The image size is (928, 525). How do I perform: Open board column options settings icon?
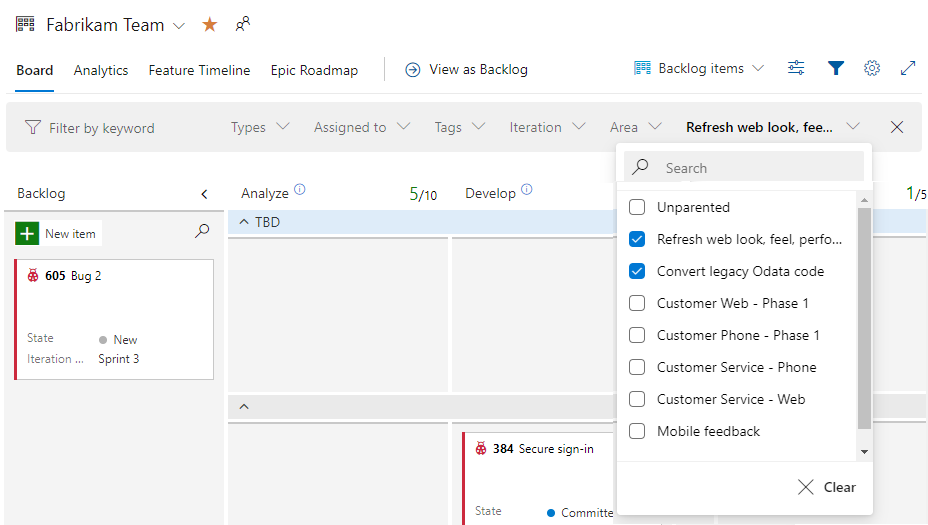[796, 69]
